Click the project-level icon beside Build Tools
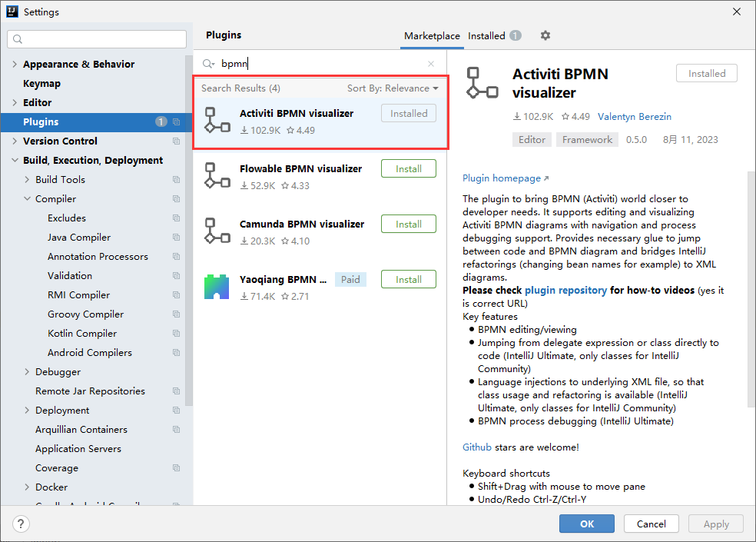Image resolution: width=756 pixels, height=542 pixels. 177,180
